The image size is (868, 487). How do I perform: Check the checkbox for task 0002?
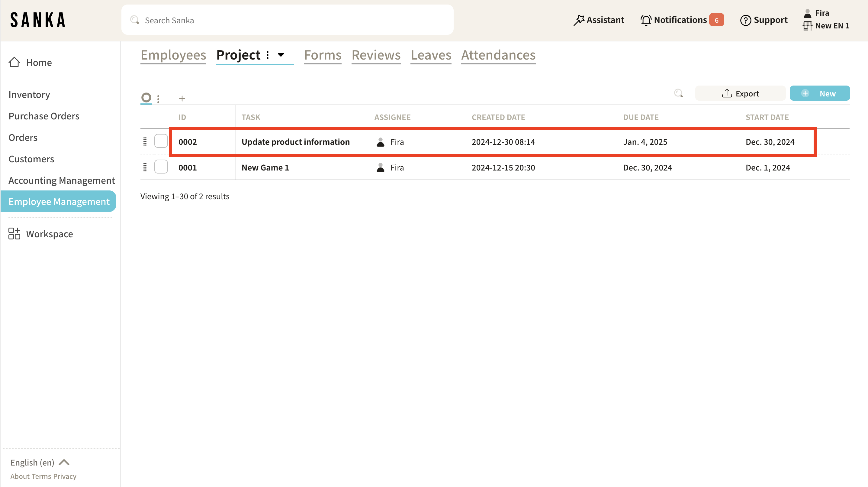click(x=161, y=141)
